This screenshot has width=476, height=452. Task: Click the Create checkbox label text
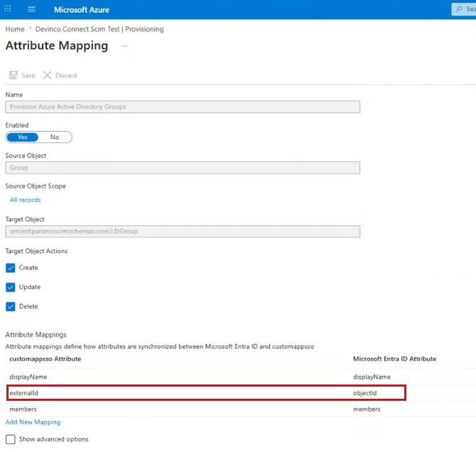coord(28,268)
